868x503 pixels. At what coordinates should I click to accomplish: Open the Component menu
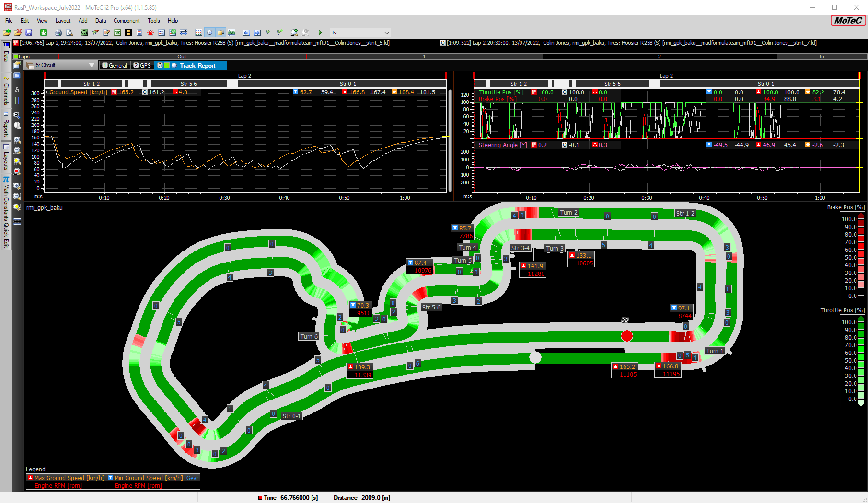[x=127, y=21]
